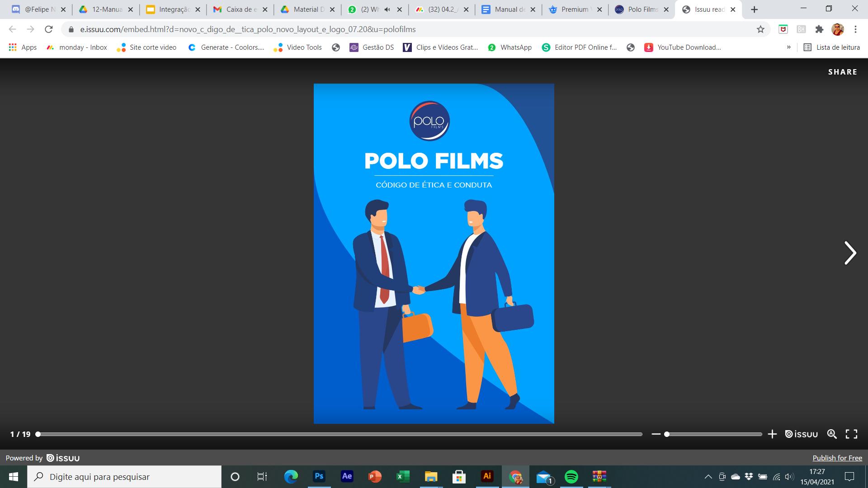Expand hidden bookmarks chevron
The height and width of the screenshot is (488, 868).
tap(788, 47)
